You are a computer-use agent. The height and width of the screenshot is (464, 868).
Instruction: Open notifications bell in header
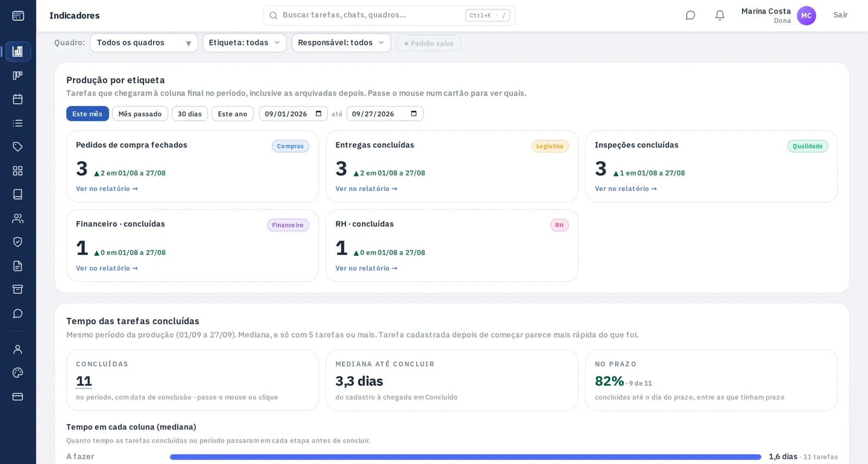pyautogui.click(x=720, y=15)
